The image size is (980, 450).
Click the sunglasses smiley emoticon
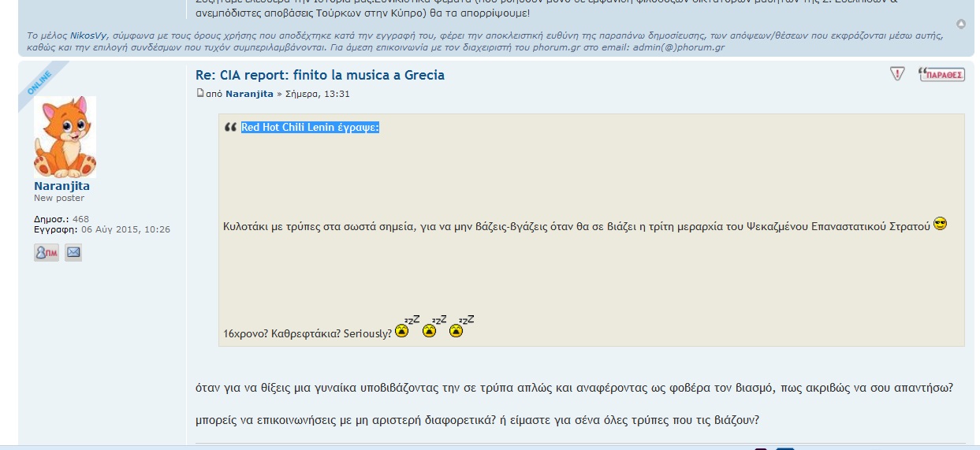click(x=940, y=225)
